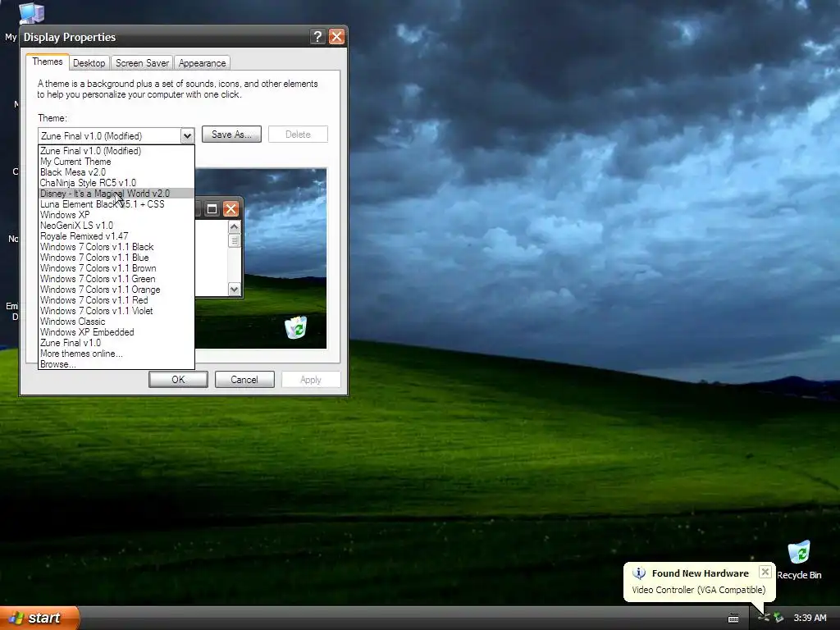
Task: Open the My Computer desktop icon
Action: click(x=30, y=13)
